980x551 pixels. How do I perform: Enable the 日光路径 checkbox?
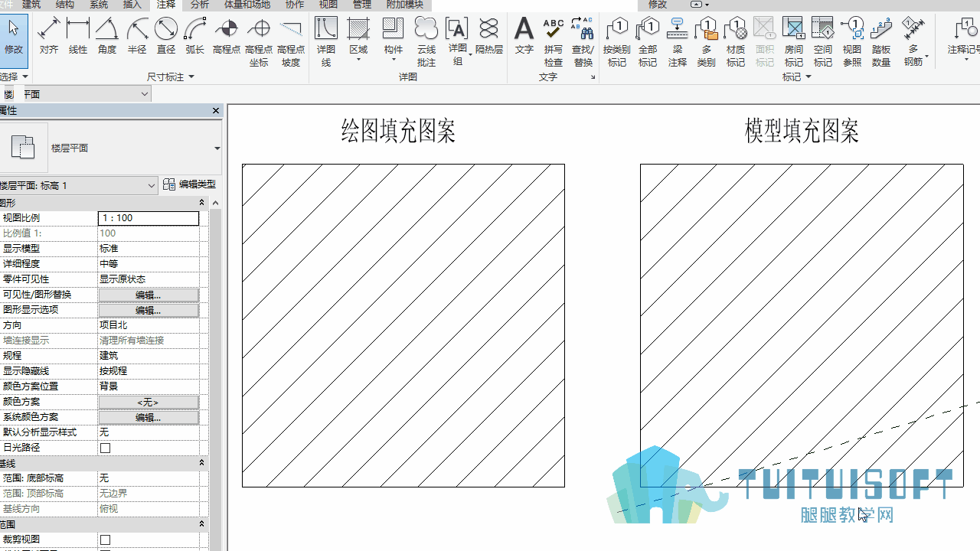[x=106, y=448]
